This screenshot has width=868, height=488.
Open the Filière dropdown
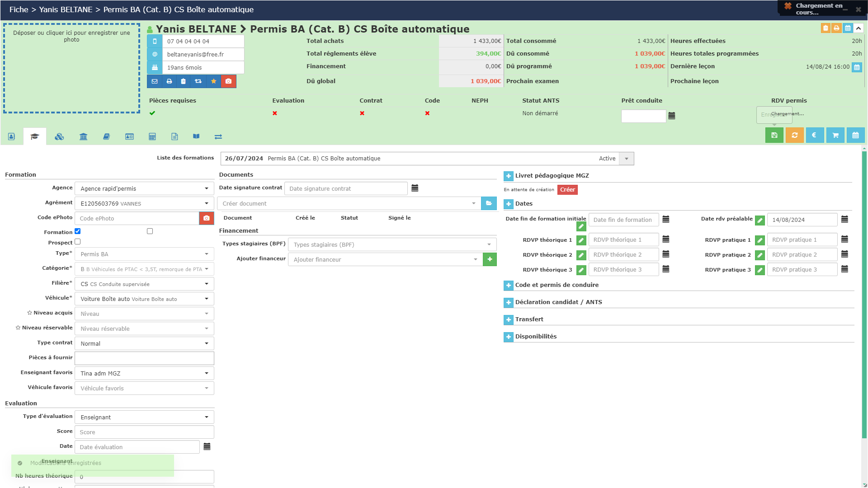(144, 284)
